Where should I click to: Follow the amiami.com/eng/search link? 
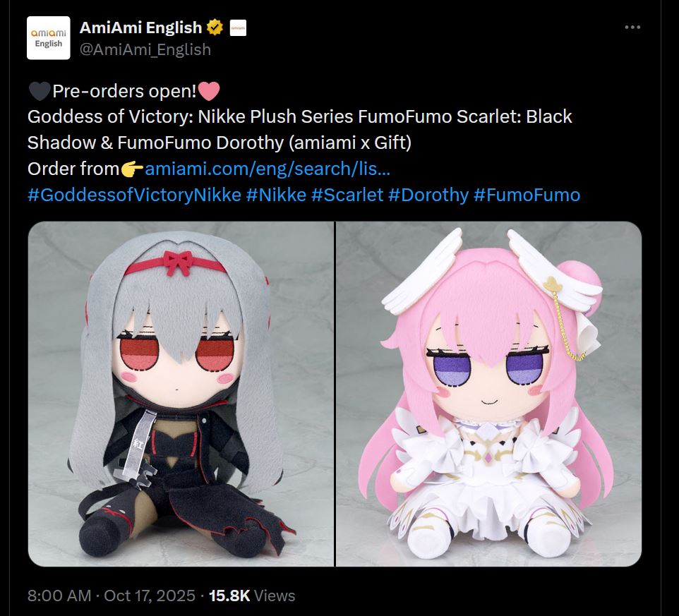[268, 169]
